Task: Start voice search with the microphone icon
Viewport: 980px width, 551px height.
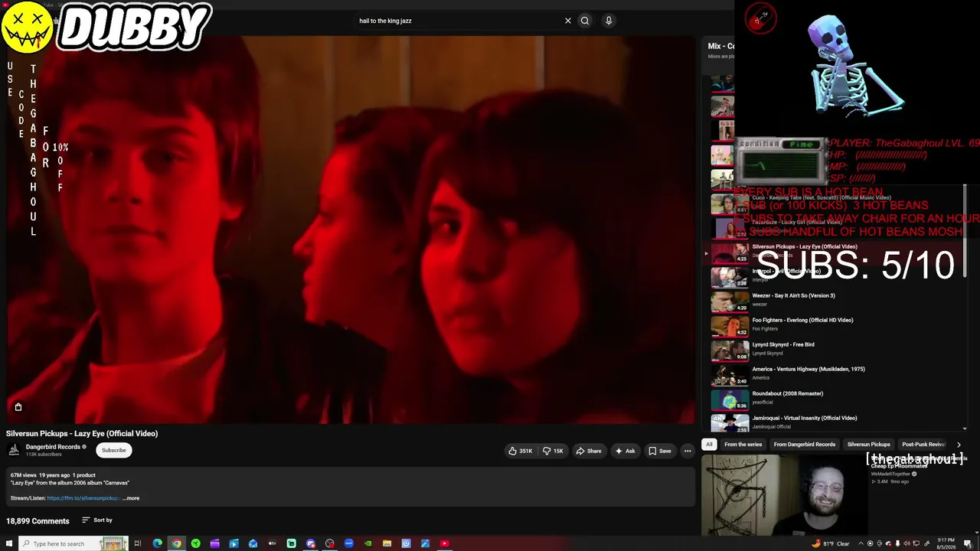Action: click(609, 21)
